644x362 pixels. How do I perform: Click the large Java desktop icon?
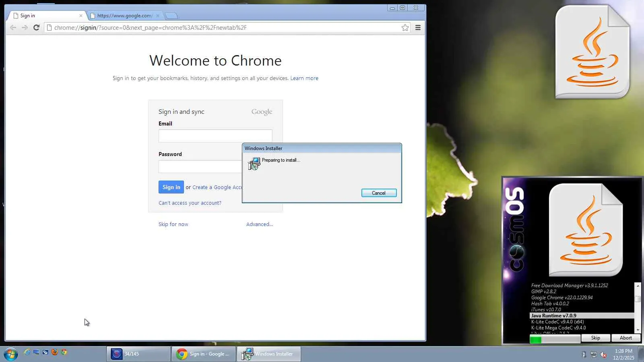(592, 52)
